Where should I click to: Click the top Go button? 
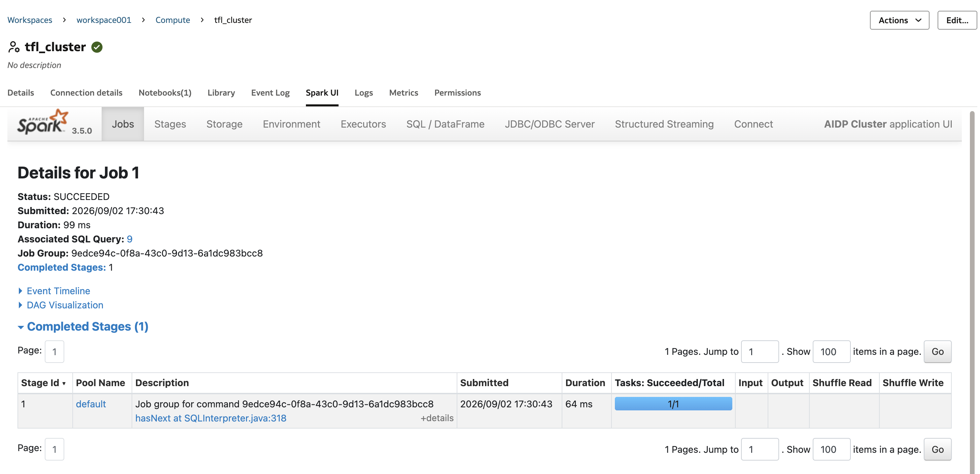click(x=937, y=351)
